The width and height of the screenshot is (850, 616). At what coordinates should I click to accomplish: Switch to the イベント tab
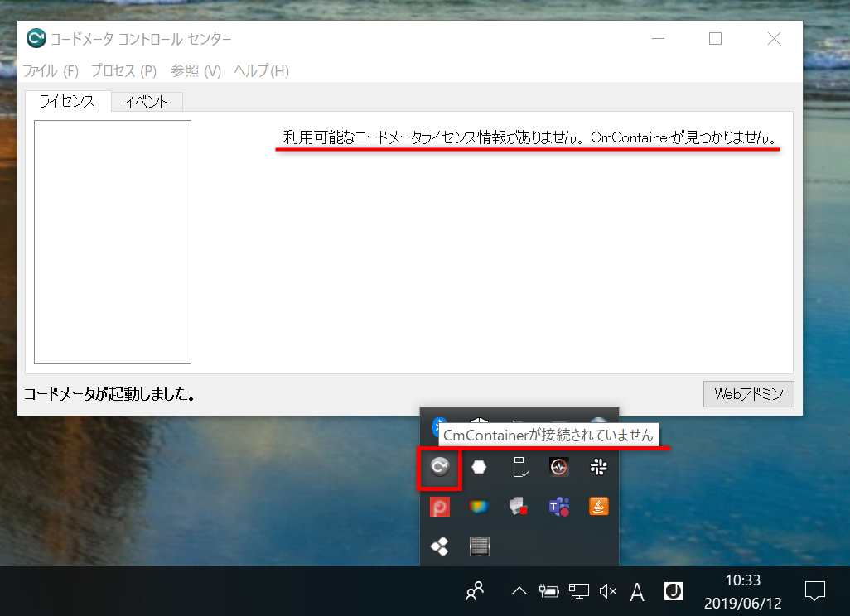point(147,102)
